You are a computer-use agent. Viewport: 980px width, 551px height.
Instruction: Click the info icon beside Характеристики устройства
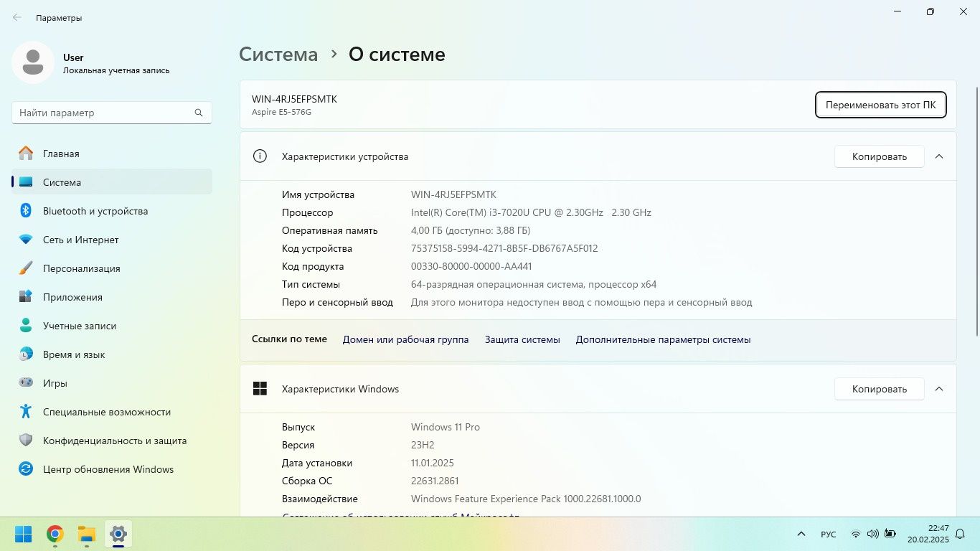(x=260, y=156)
